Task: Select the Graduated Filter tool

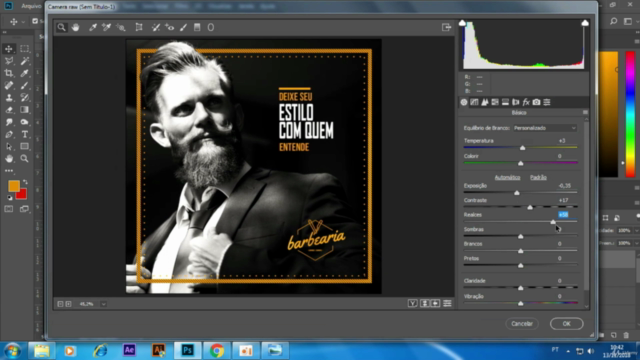Action: point(197,27)
